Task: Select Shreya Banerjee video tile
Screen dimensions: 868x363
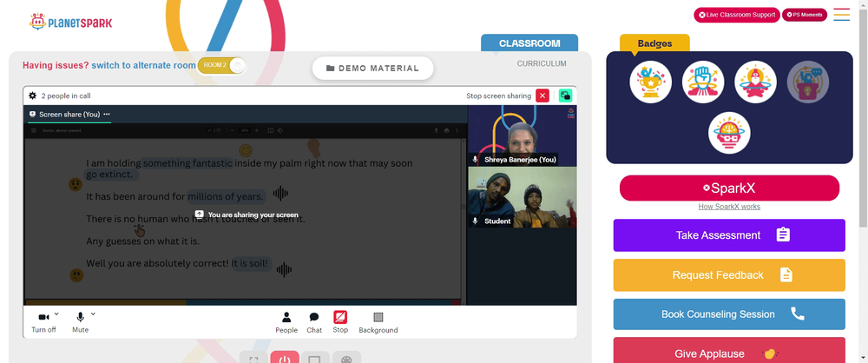Action: [522, 135]
